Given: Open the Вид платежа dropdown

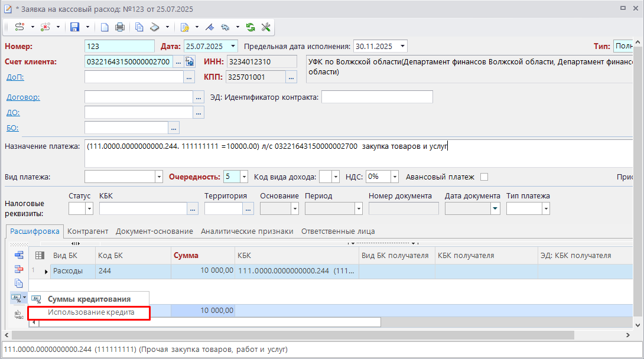Looking at the screenshot, I should tap(159, 177).
